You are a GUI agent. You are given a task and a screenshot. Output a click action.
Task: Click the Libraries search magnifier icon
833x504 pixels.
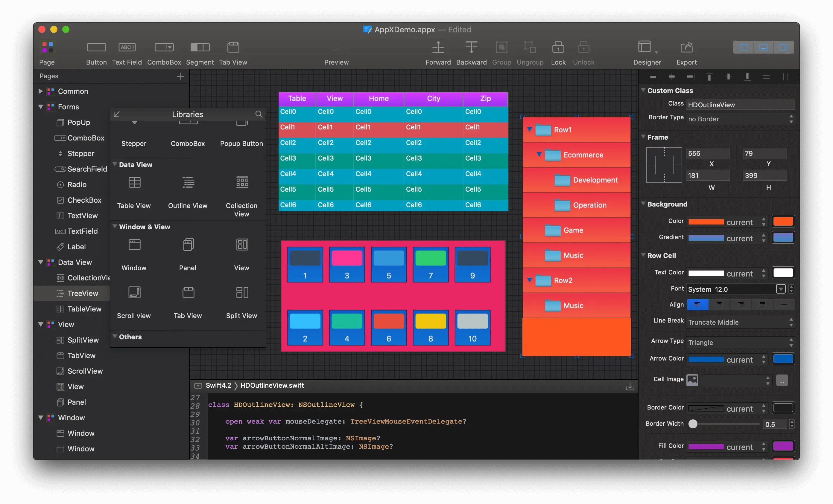click(x=259, y=114)
